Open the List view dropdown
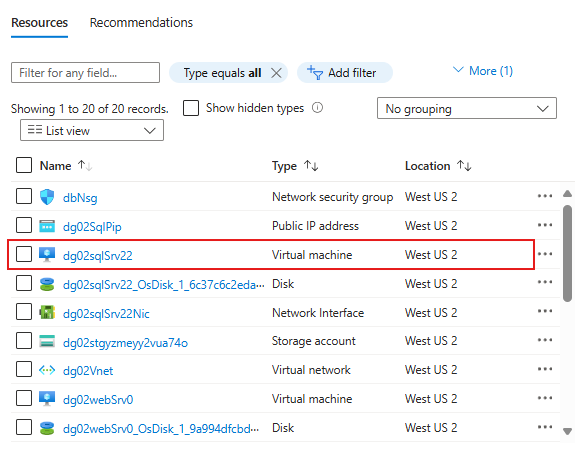 pyautogui.click(x=92, y=130)
